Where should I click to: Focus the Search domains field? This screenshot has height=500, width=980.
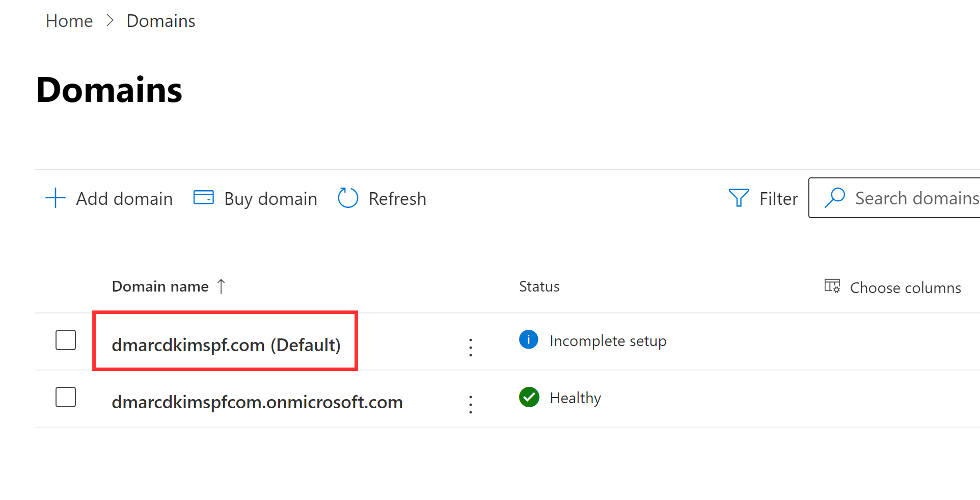coord(894,198)
